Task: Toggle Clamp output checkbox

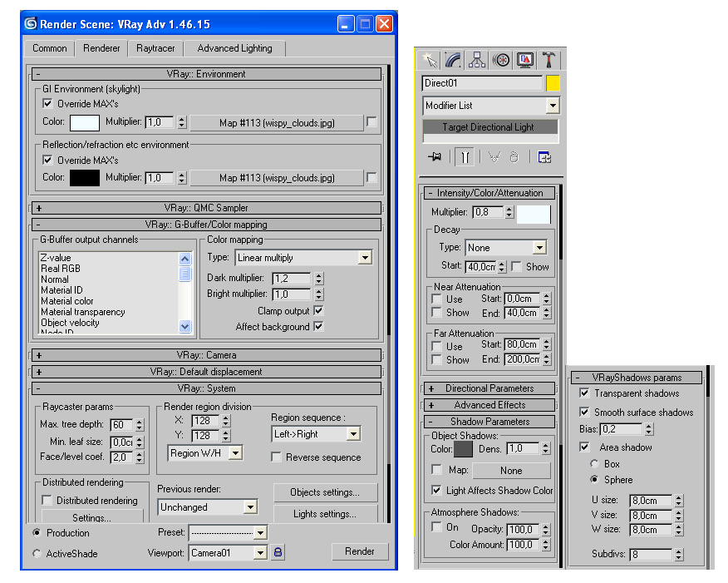Action: coord(318,310)
